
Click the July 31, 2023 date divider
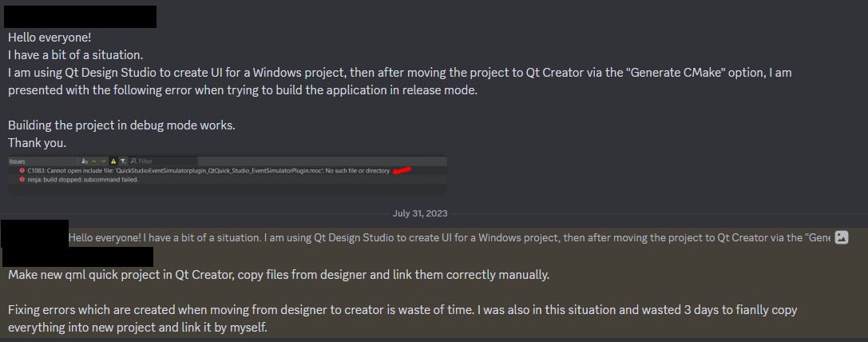420,213
